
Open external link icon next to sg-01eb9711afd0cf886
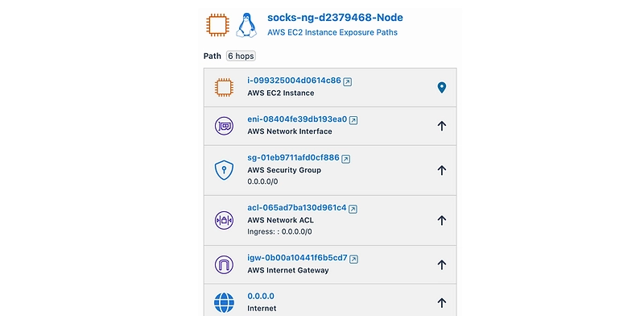pos(346,159)
